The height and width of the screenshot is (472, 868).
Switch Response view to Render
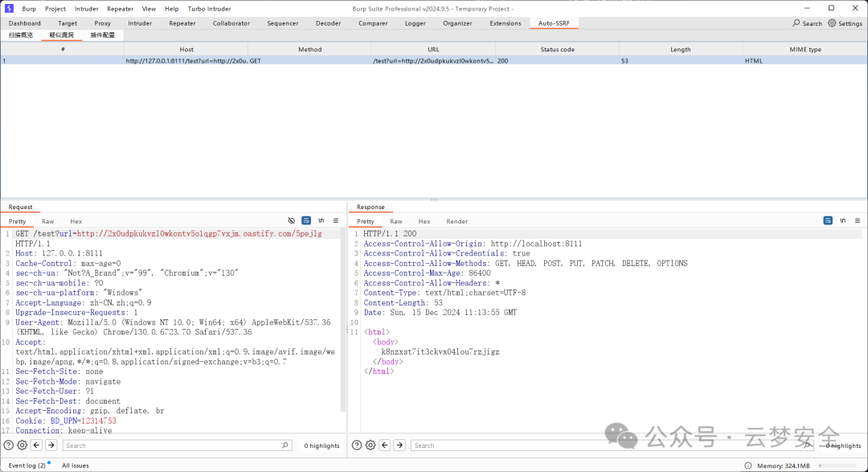[x=457, y=221]
